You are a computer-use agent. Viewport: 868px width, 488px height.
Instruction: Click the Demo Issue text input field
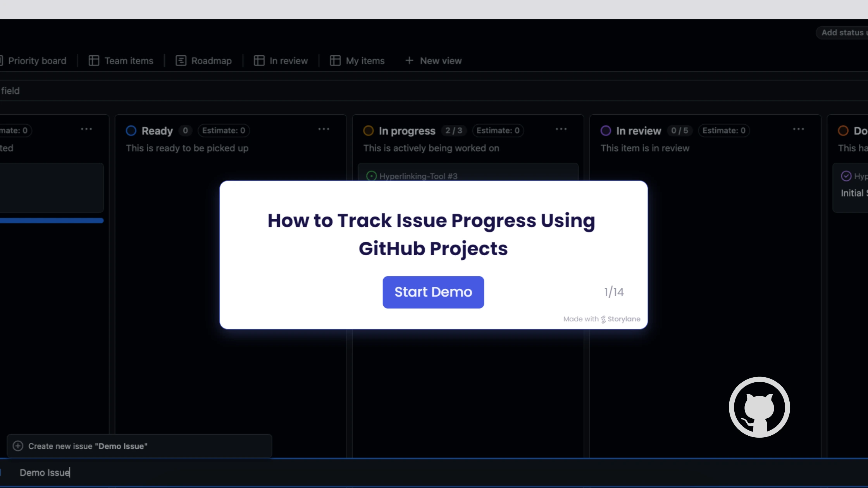pyautogui.click(x=45, y=472)
